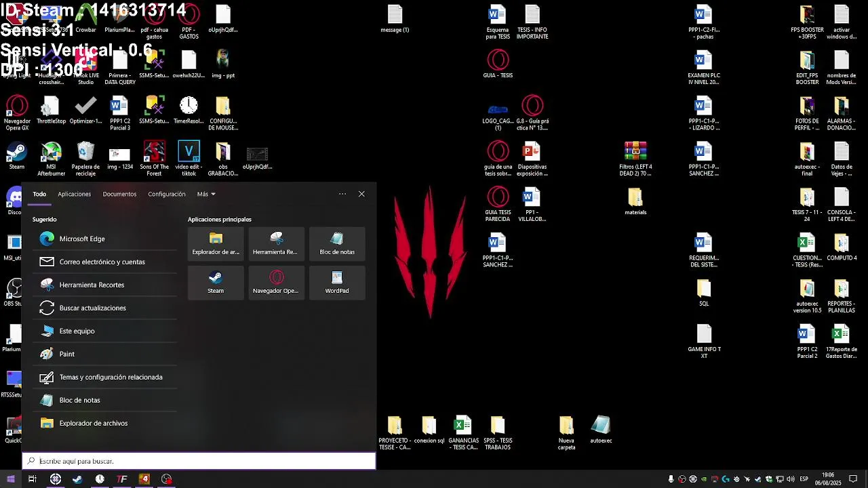Select Papelera de reciclaje desktop icon
The width and height of the screenshot is (868, 488).
[85, 159]
